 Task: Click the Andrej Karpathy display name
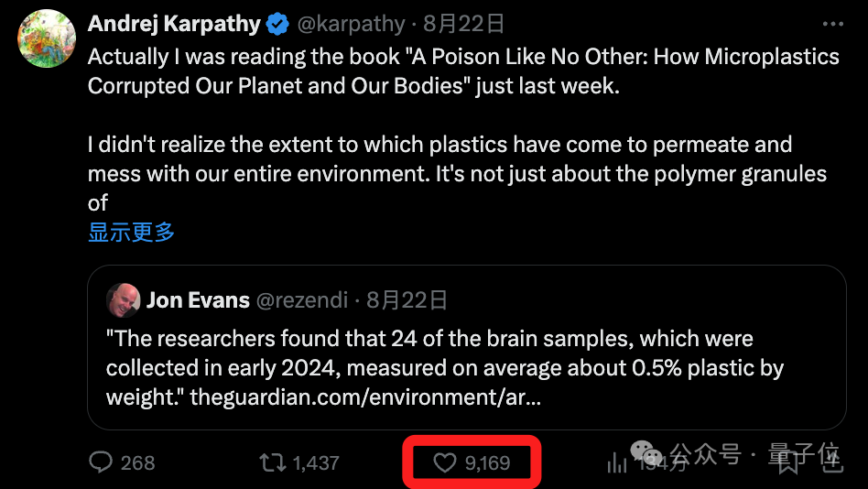tap(174, 24)
